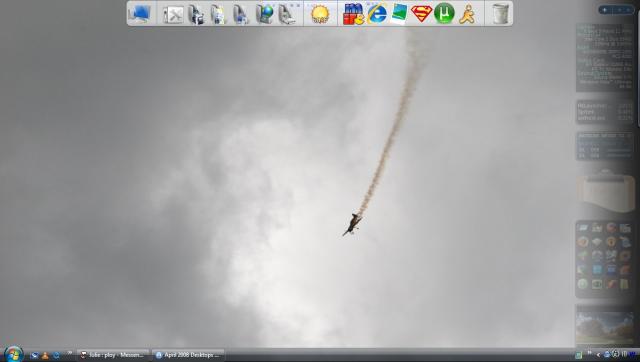The height and width of the screenshot is (362, 640).
Task: Launch the mIRC dock icon
Action: click(353, 14)
